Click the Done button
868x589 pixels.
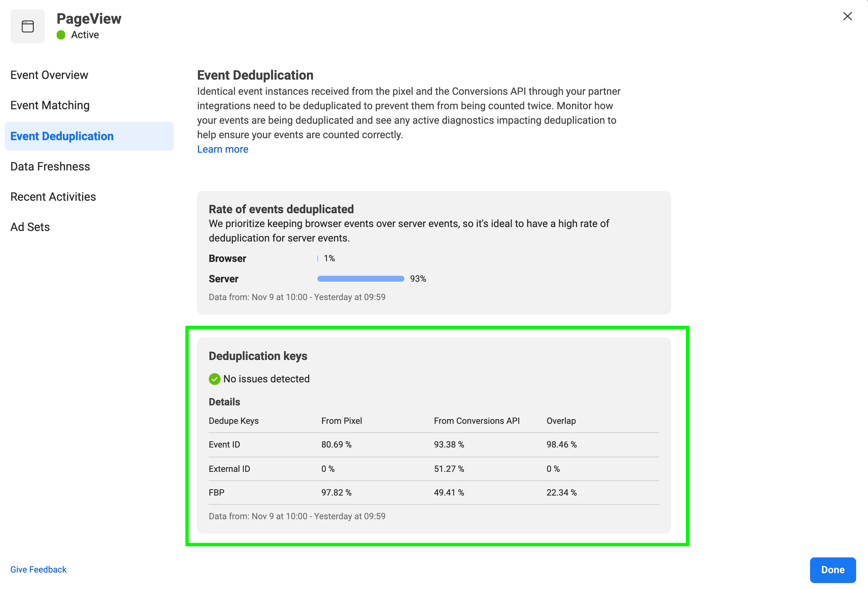(x=832, y=569)
